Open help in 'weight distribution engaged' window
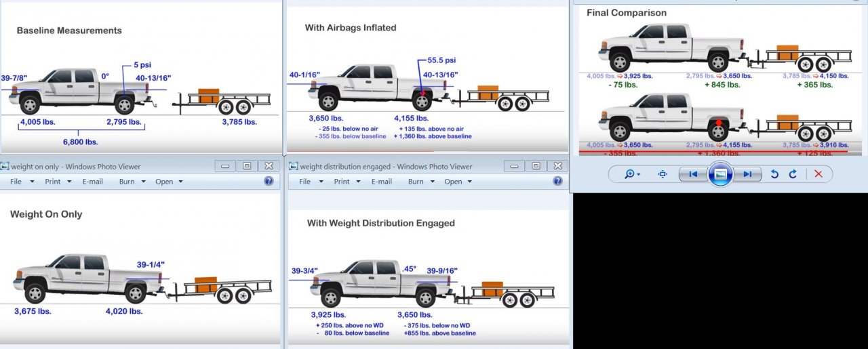868x349 pixels. (557, 181)
